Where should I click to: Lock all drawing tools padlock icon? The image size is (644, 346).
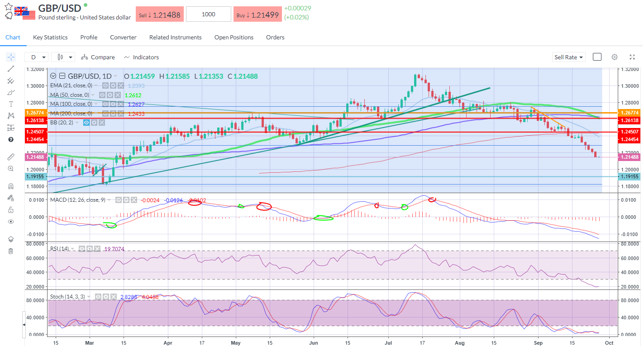tap(11, 210)
